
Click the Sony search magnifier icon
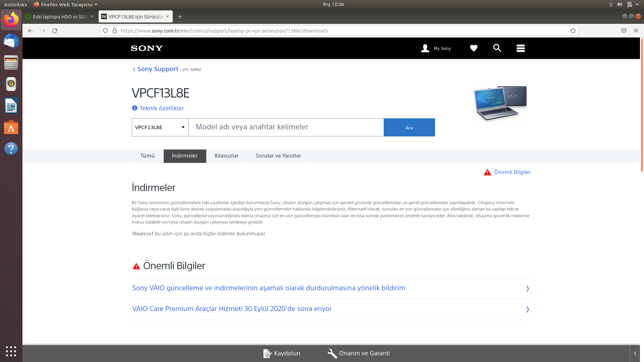pos(497,48)
